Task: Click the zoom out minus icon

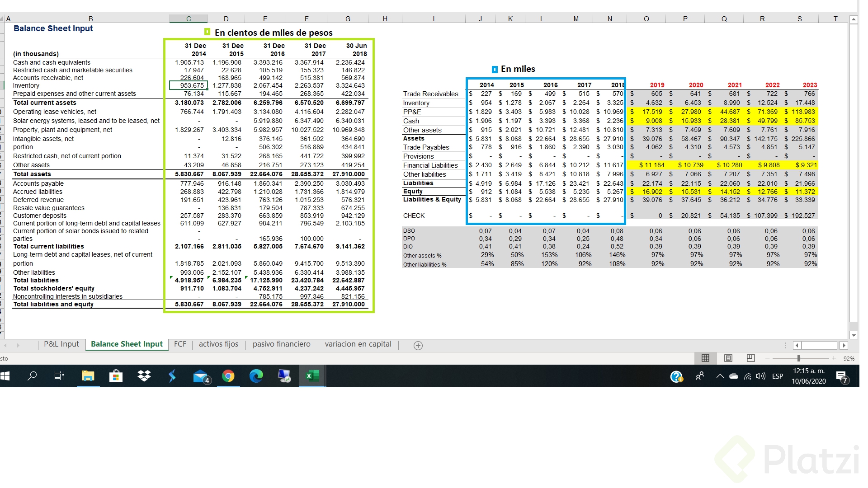Action: [x=767, y=358]
